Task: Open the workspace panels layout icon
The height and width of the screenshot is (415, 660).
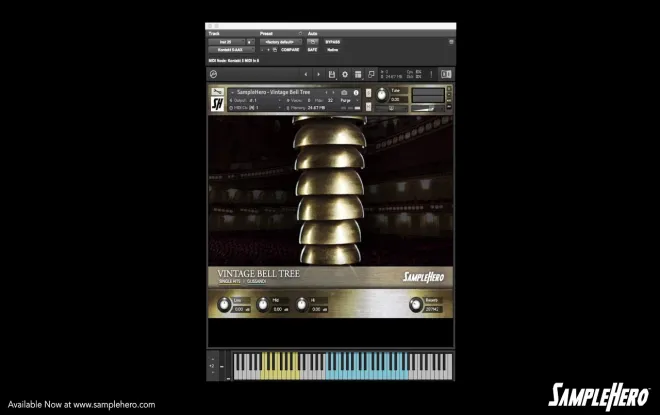Action: [358, 74]
